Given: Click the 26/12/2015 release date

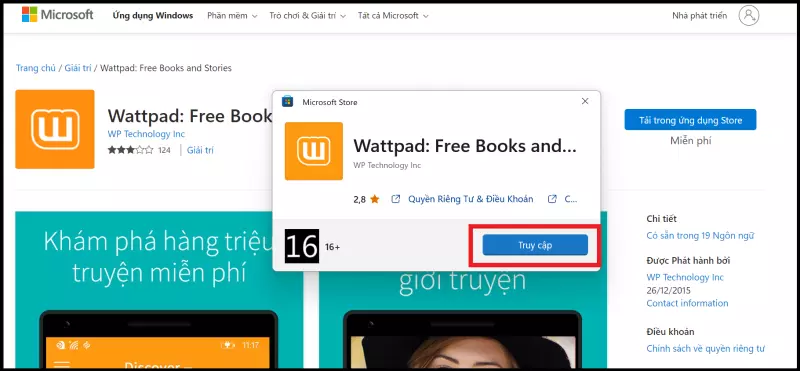Looking at the screenshot, I should tap(668, 290).
